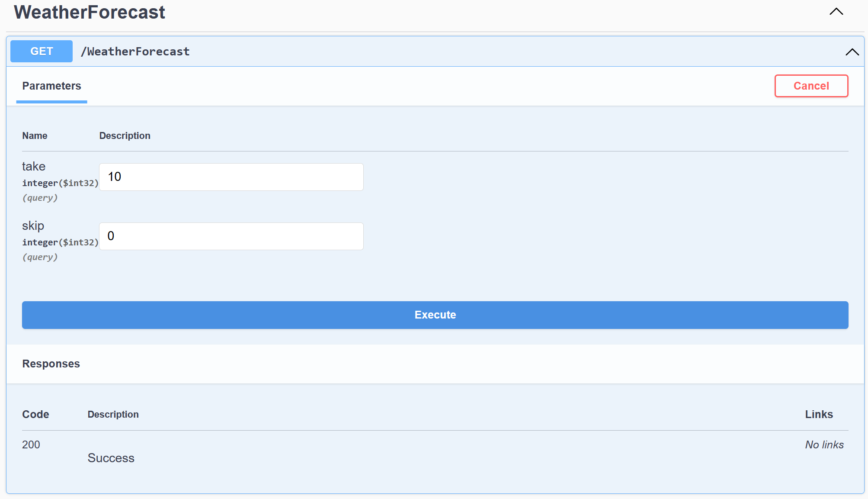Select the Parameters tab
Image resolution: width=868 pixels, height=499 pixels.
(x=51, y=86)
